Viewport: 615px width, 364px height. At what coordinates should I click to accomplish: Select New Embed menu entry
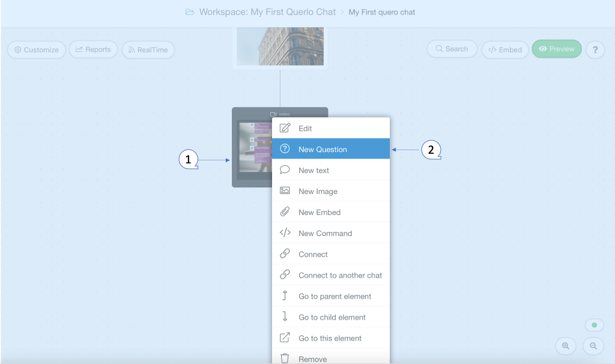coord(331,212)
